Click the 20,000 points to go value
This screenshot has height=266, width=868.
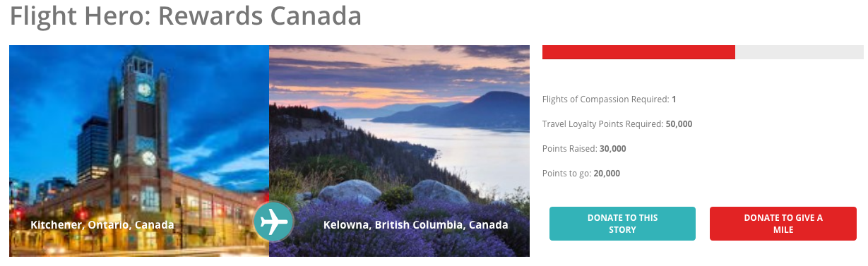[607, 174]
